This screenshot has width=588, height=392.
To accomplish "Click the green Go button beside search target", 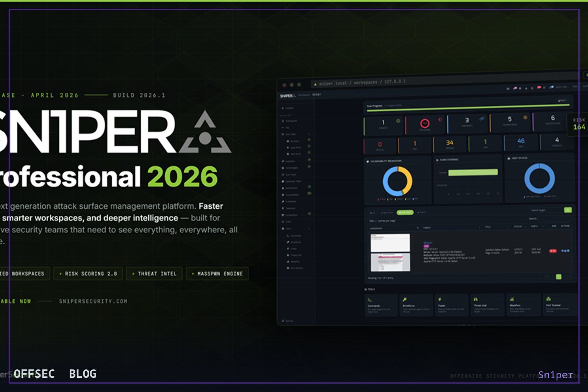I will [x=568, y=210].
